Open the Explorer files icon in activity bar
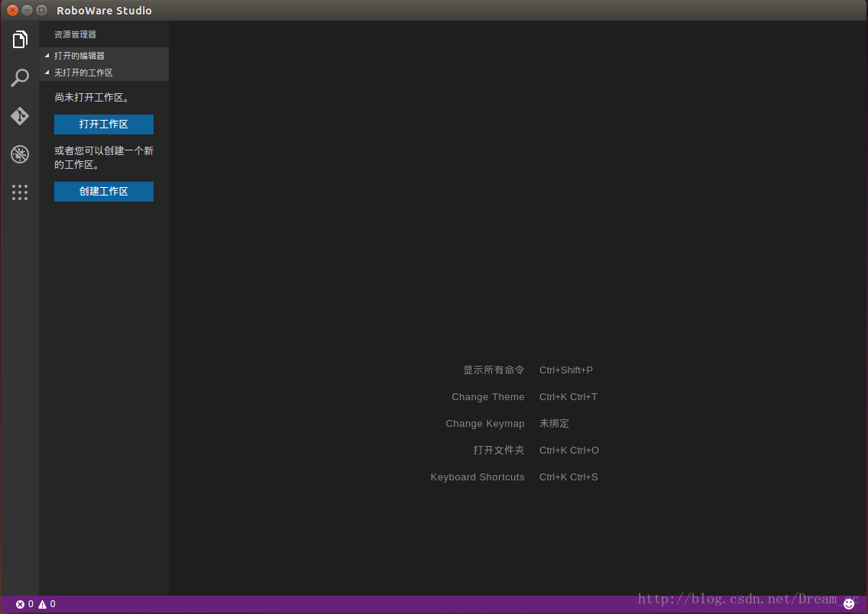868x614 pixels. click(20, 40)
